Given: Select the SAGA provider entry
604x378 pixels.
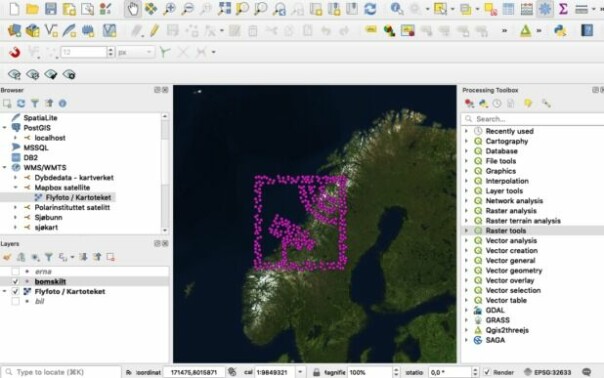Looking at the screenshot, I should pyautogui.click(x=495, y=340).
